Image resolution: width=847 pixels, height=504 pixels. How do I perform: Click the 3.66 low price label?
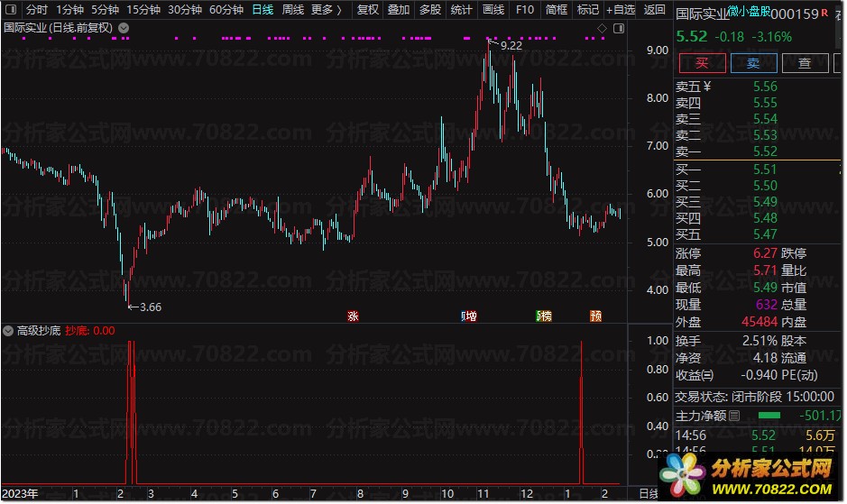click(150, 307)
